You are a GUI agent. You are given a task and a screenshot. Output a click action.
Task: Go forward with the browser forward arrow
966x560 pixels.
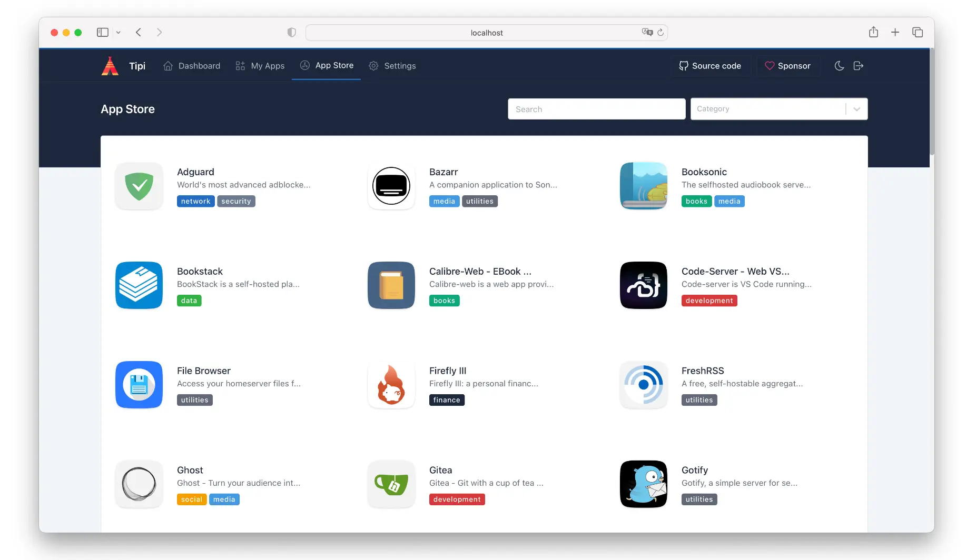click(159, 33)
